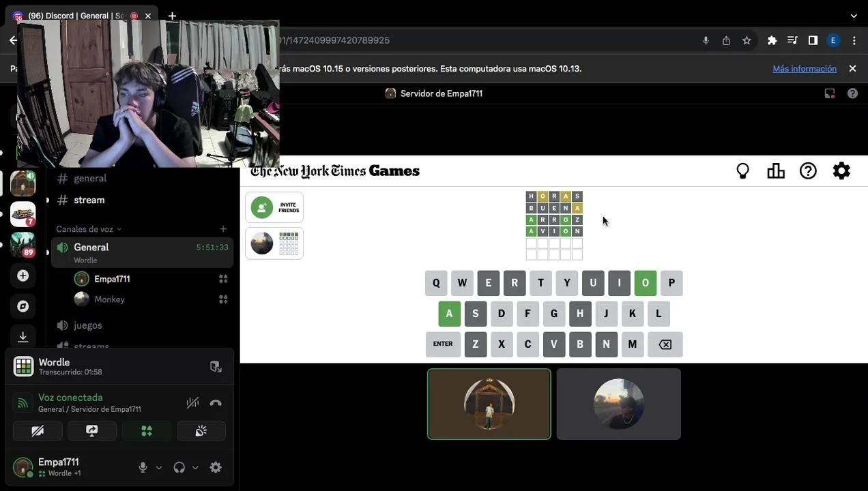Screen dimensions: 868x491
Task: Select the General voice channel
Action: point(142,252)
